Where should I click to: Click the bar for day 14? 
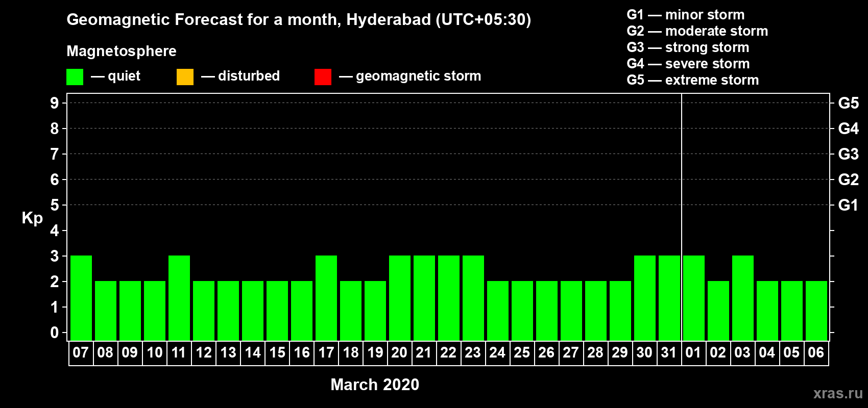[253, 311]
